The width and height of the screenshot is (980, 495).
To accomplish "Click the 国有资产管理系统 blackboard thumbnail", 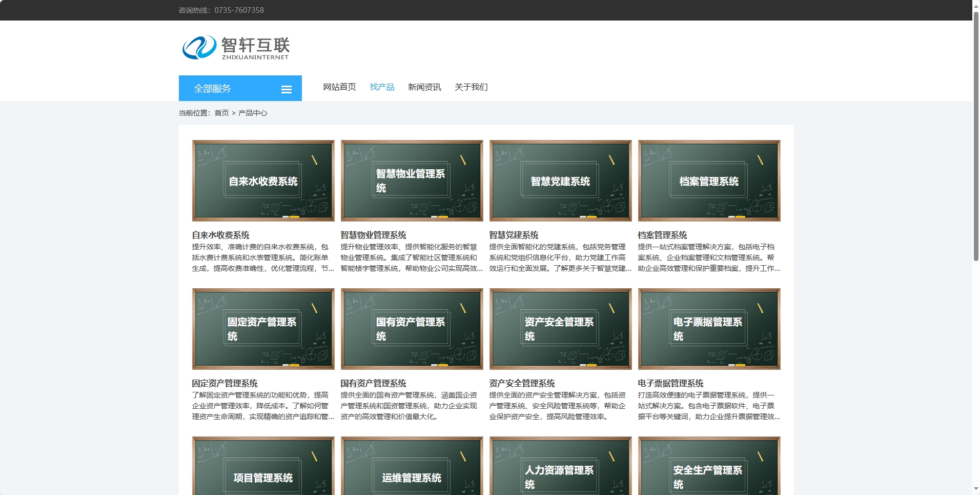I will pyautogui.click(x=412, y=329).
